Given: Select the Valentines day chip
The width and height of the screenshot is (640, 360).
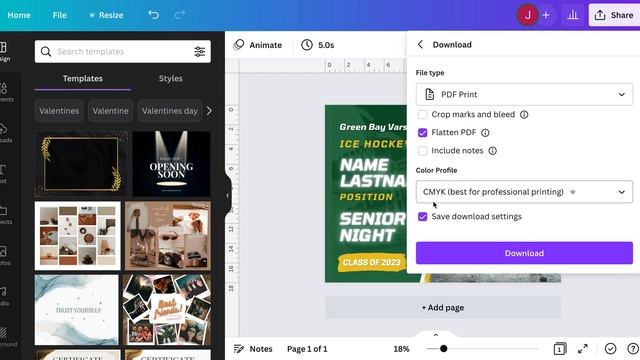Looking at the screenshot, I should (170, 111).
